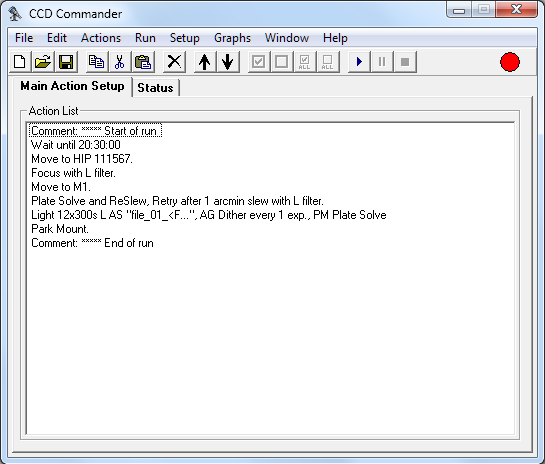The image size is (545, 464).
Task: Cut action using the scissors icon
Action: point(120,62)
